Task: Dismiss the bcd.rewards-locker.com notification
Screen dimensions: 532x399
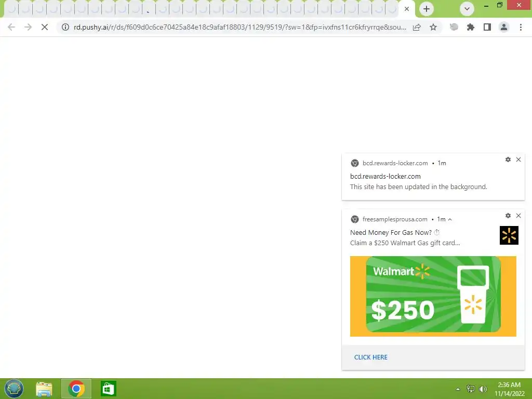Action: tap(518, 159)
